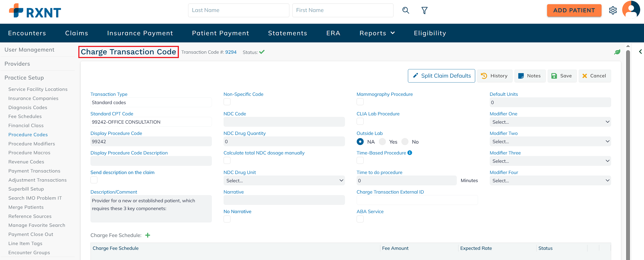The width and height of the screenshot is (644, 260).
Task: Open the Reports menu dropdown
Action: [377, 33]
